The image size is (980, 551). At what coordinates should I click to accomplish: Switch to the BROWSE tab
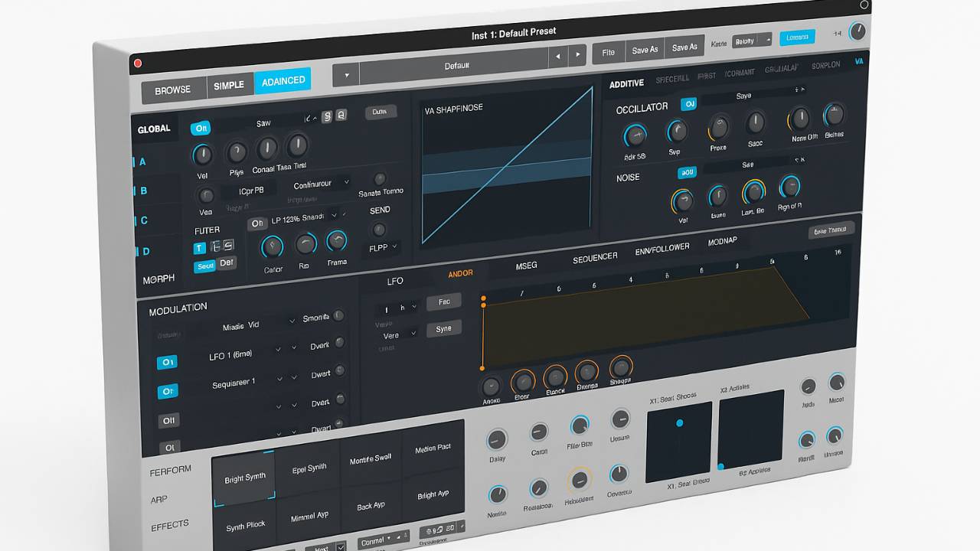(173, 90)
